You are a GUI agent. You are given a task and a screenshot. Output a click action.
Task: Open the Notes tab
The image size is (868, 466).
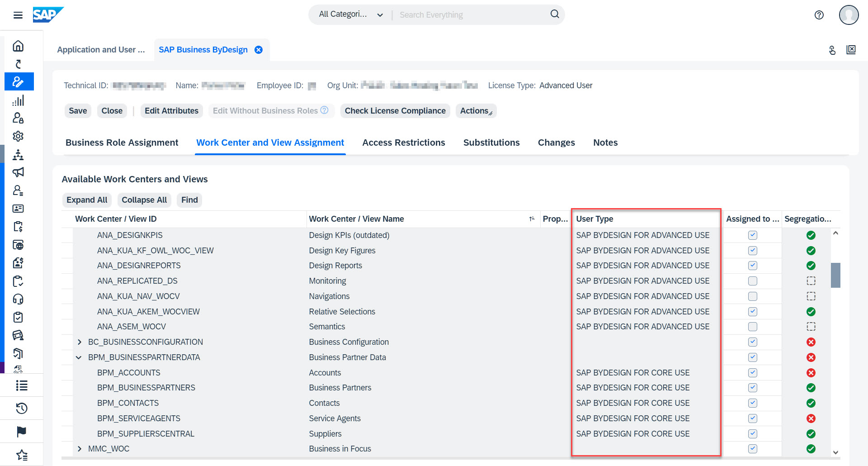[605, 143]
